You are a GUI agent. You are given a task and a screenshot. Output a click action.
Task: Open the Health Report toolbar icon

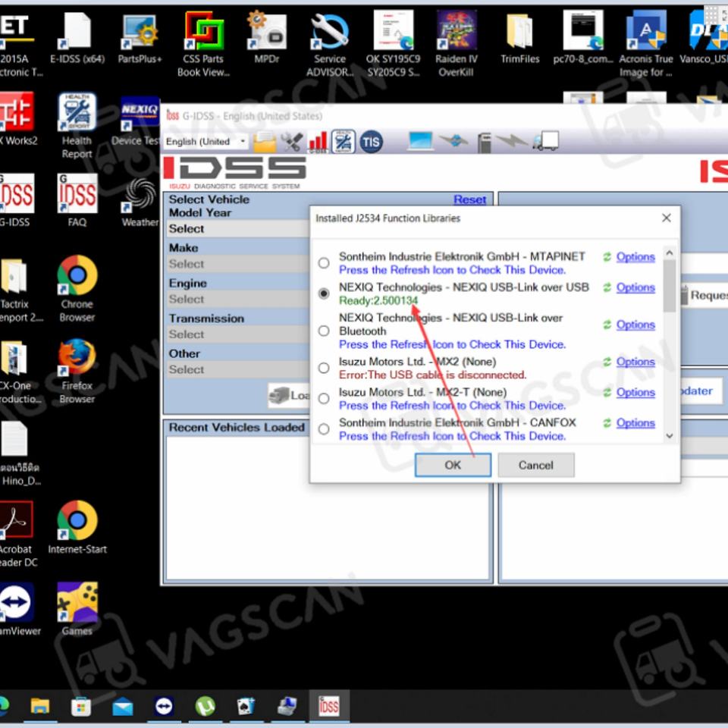344,142
